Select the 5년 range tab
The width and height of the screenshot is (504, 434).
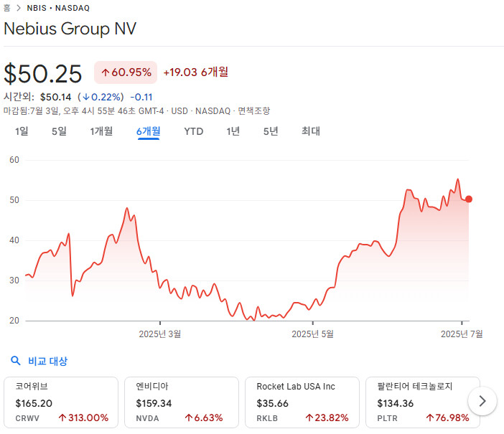coord(271,131)
